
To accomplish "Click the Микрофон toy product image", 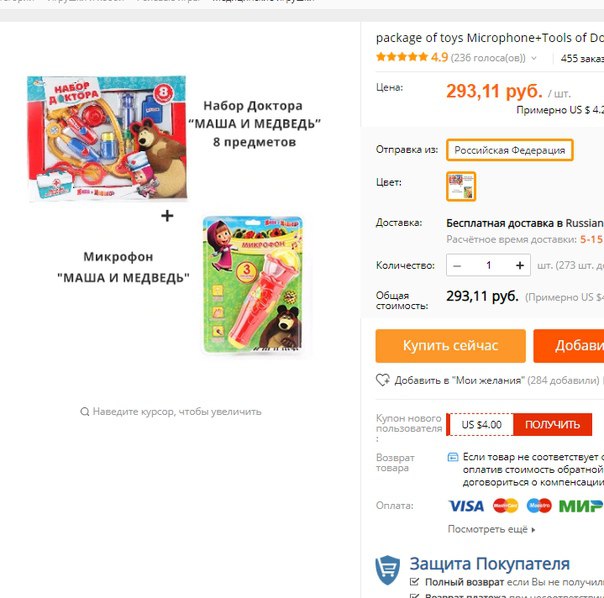I will (x=253, y=284).
